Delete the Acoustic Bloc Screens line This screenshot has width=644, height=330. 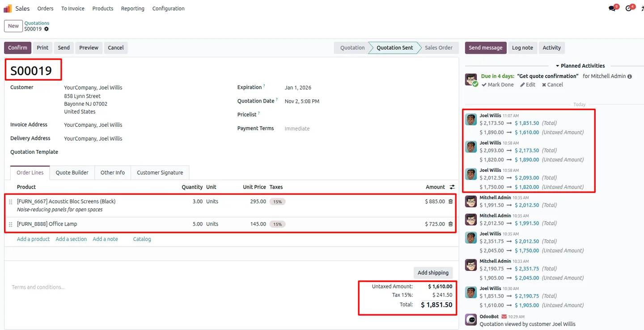tap(450, 201)
